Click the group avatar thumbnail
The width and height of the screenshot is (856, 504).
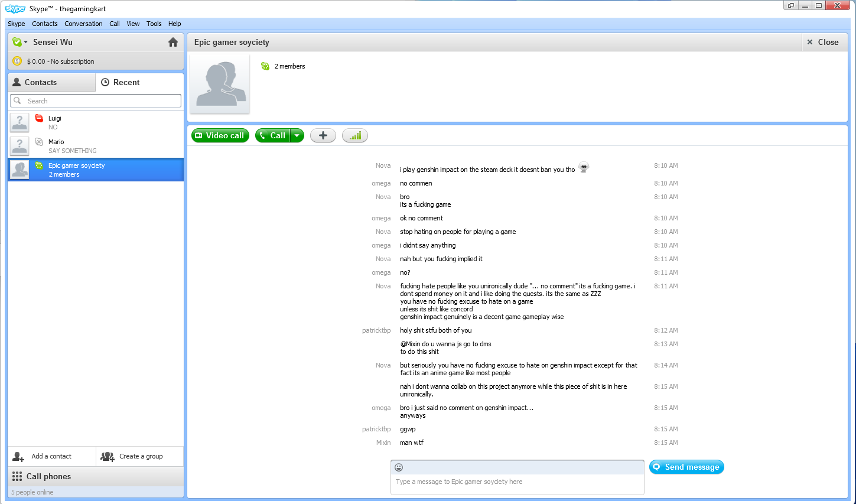220,84
